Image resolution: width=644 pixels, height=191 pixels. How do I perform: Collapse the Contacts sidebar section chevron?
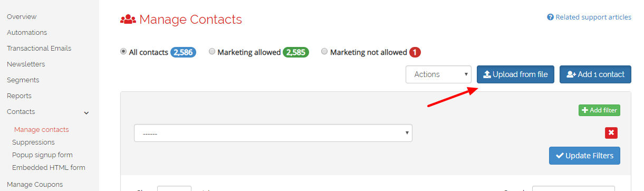[x=86, y=112]
